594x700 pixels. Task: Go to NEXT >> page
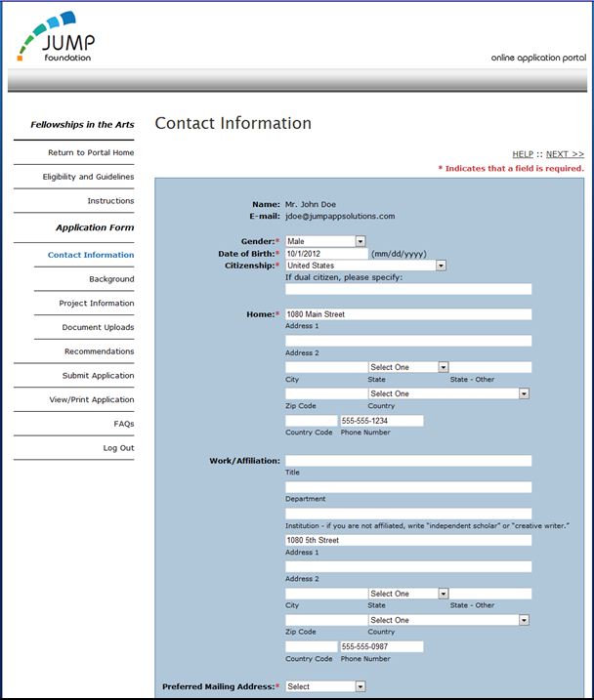click(x=565, y=154)
